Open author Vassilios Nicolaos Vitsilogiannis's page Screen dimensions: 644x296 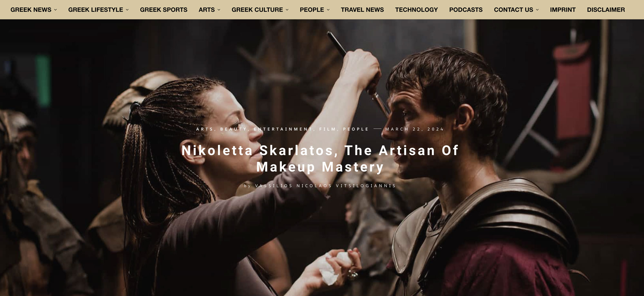(325, 186)
